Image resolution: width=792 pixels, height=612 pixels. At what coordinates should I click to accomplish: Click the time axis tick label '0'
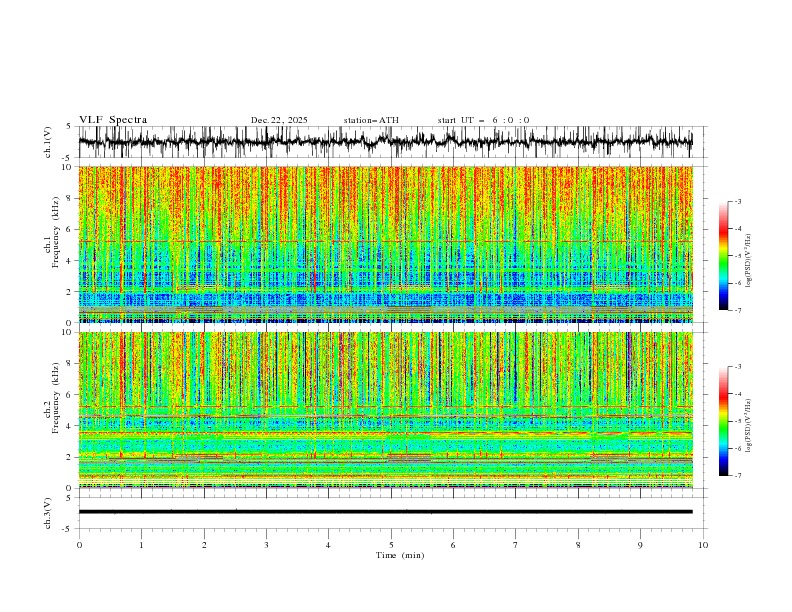[x=79, y=545]
